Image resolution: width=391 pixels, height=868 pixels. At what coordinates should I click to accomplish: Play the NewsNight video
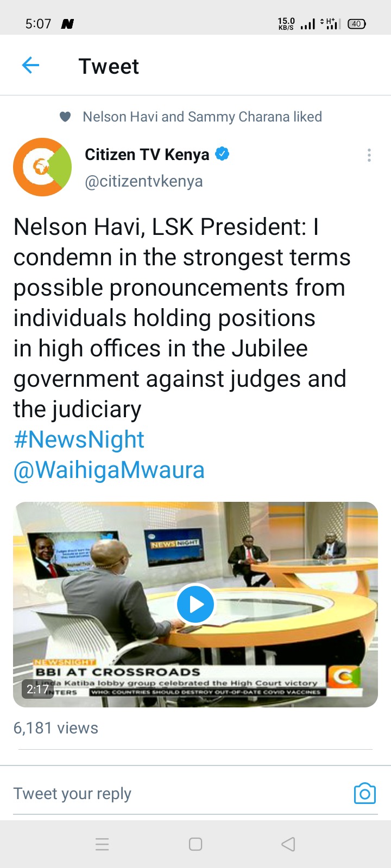tap(195, 604)
